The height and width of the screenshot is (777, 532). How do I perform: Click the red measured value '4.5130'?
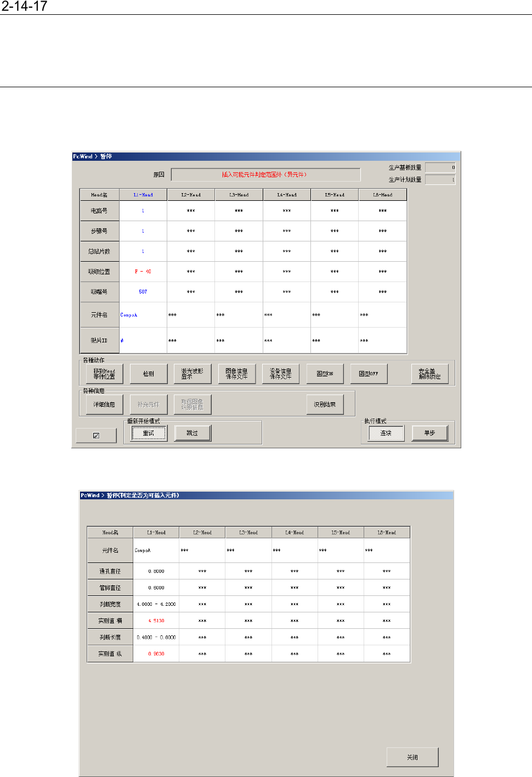[156, 621]
